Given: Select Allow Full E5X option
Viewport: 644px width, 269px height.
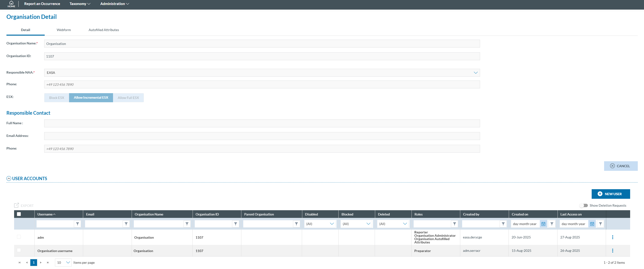Looking at the screenshot, I should (x=128, y=98).
